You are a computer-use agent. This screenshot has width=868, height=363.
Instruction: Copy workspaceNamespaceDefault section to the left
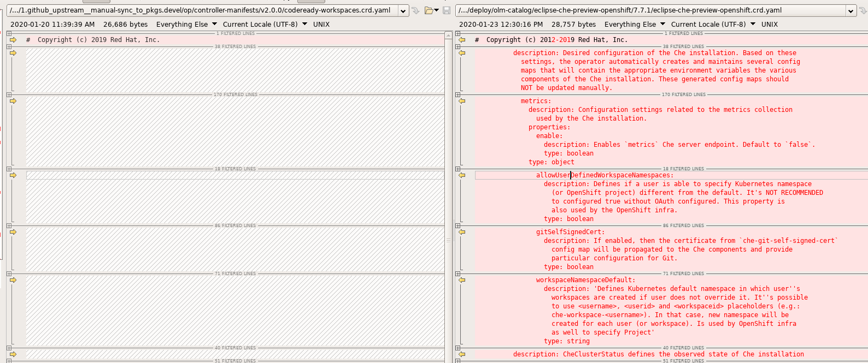click(462, 280)
